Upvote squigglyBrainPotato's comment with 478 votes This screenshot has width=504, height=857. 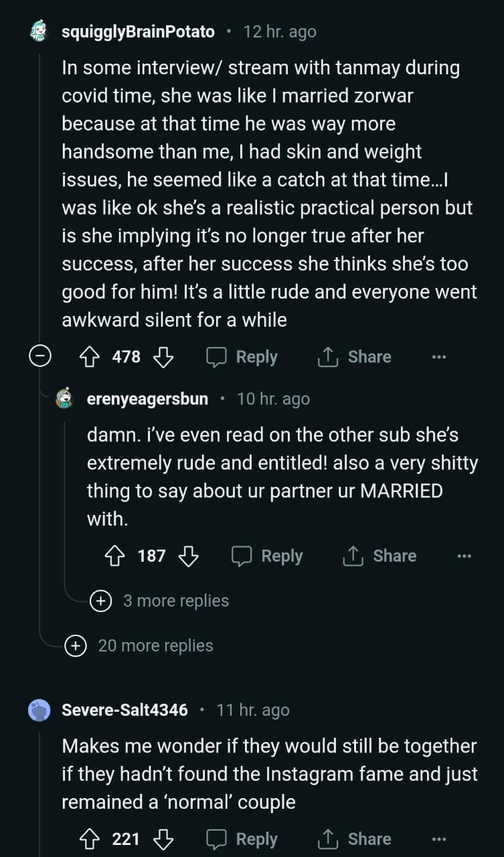(x=89, y=357)
